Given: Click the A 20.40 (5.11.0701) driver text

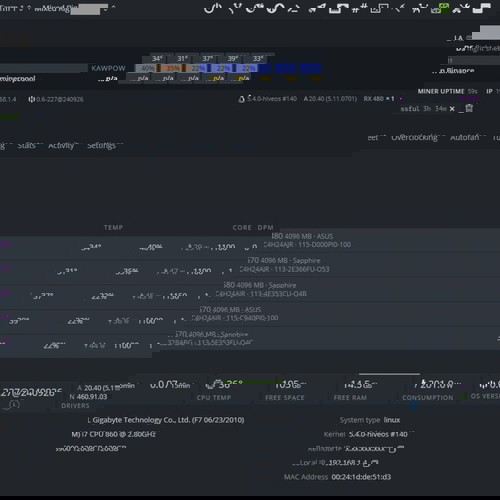Looking at the screenshot, I should 330,99.
